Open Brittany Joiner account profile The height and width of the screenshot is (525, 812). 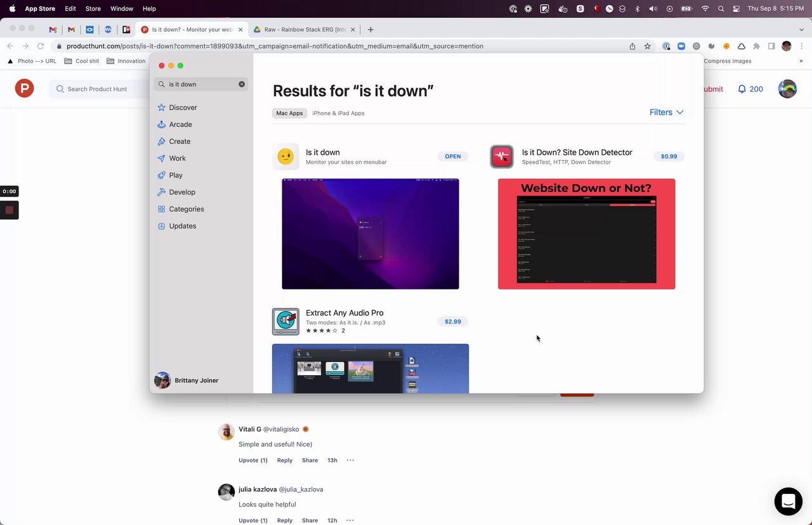(x=187, y=380)
